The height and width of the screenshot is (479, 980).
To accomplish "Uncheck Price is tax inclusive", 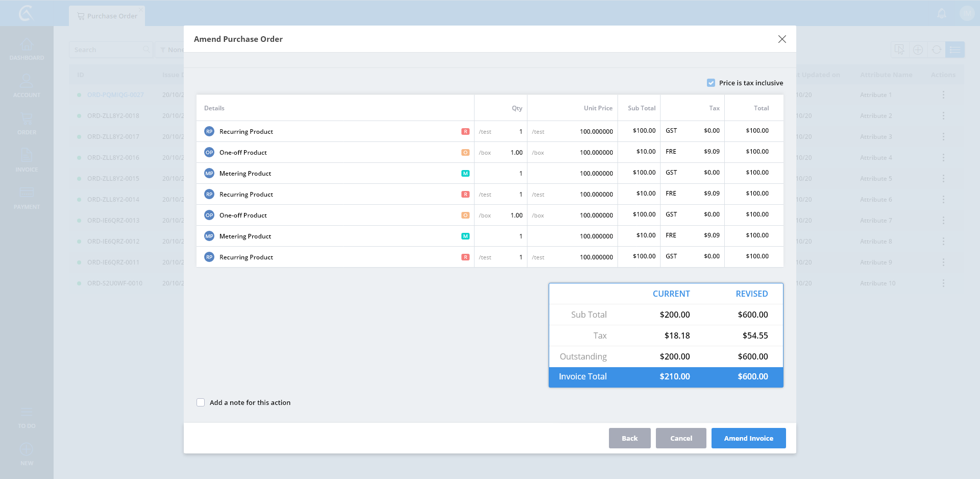I will click(x=711, y=83).
